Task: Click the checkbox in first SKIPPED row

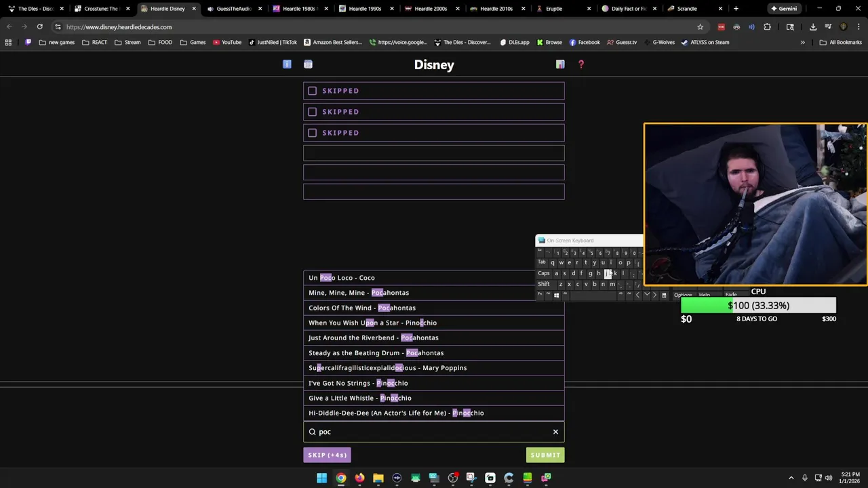Action: point(312,91)
